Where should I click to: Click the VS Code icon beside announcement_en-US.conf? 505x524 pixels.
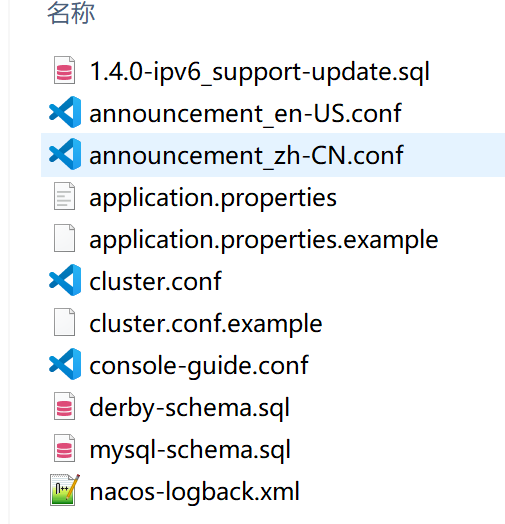(65, 112)
